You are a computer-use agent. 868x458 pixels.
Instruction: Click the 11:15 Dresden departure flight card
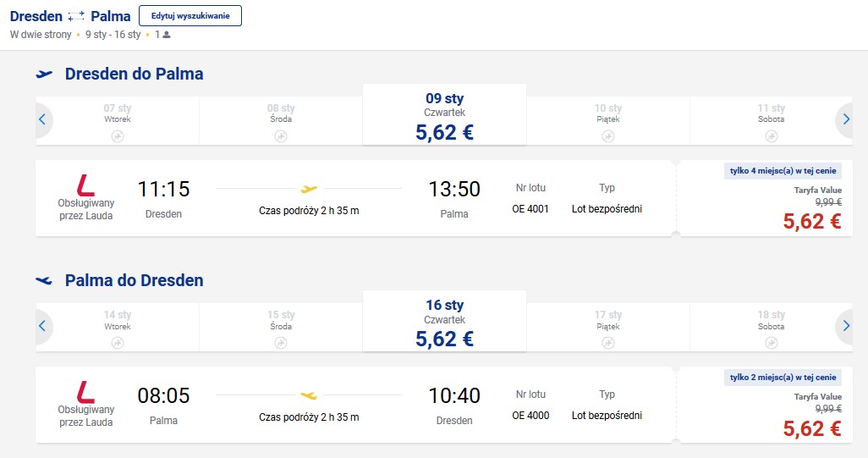(x=355, y=198)
